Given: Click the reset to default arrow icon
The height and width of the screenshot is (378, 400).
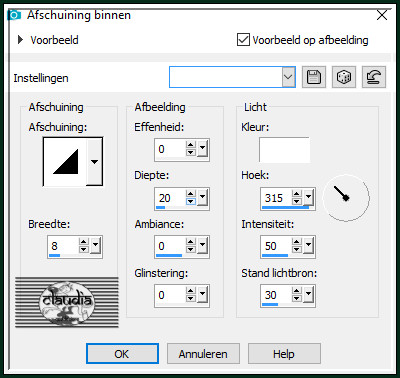Looking at the screenshot, I should 374,77.
